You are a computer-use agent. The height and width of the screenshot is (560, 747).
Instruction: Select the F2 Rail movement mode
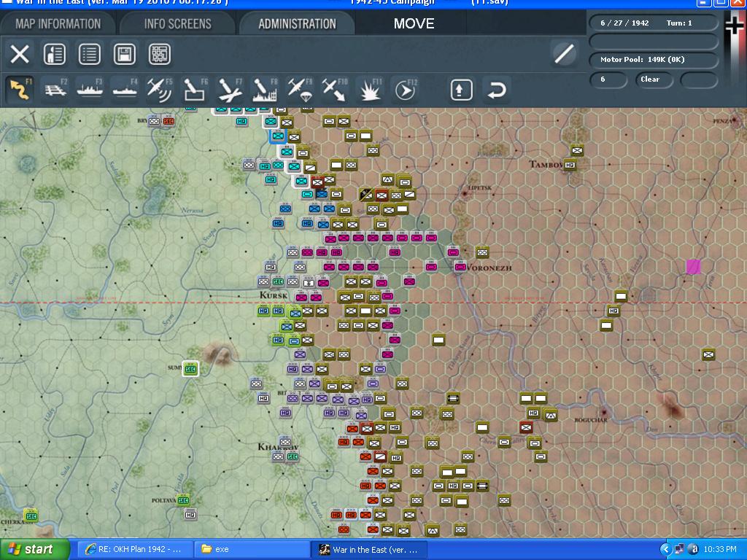55,89
